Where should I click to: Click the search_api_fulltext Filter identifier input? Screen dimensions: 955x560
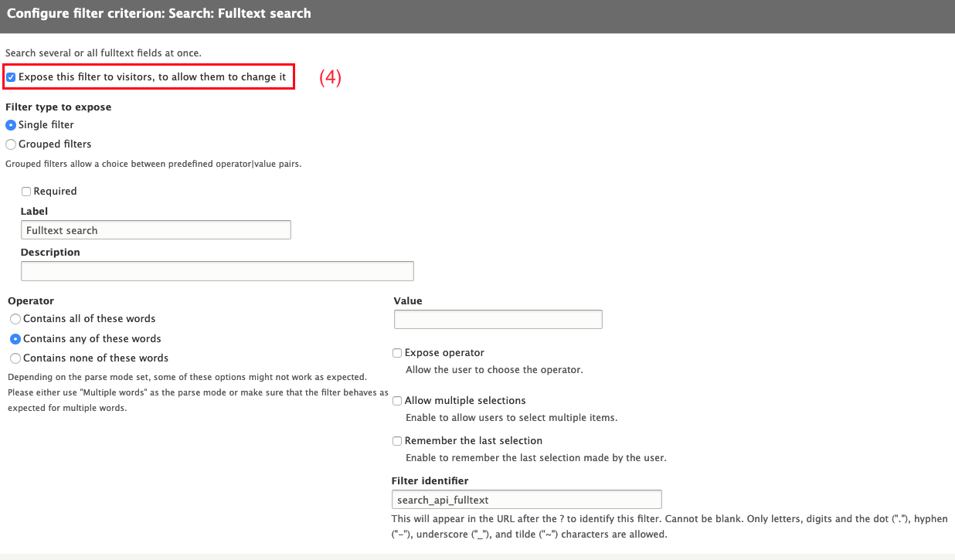526,500
